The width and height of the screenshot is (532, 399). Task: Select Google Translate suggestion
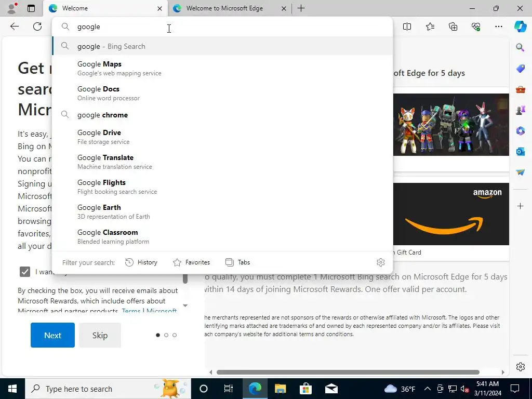coord(222,162)
